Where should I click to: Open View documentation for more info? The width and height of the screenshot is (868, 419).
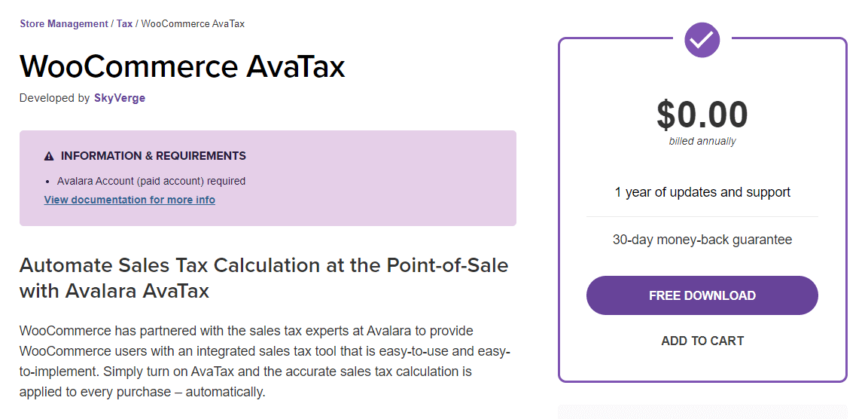point(129,200)
